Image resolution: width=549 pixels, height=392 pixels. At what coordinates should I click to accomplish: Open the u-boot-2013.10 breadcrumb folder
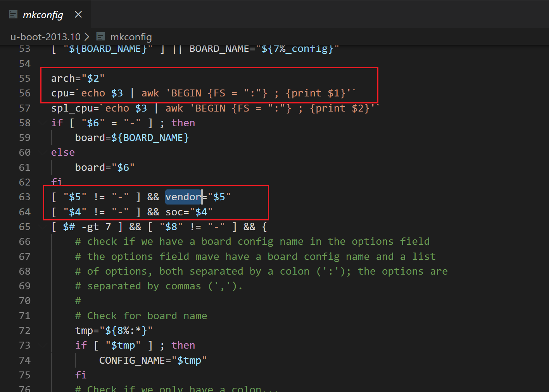(45, 37)
